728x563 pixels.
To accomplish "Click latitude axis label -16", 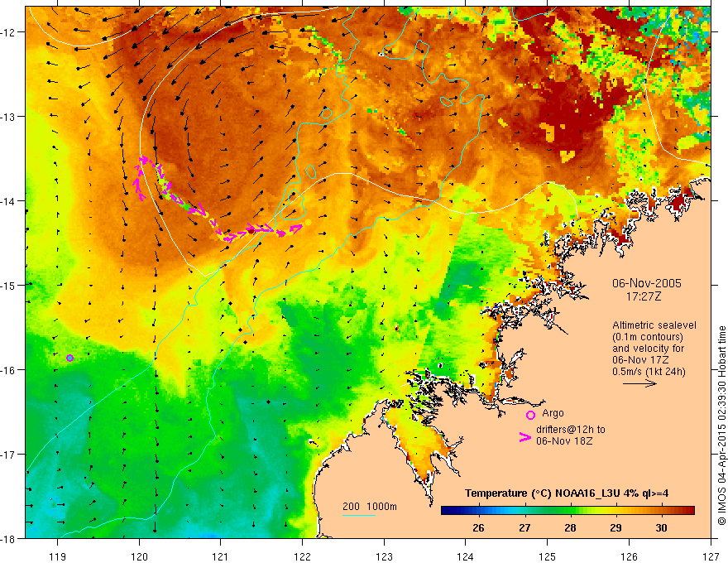I will tap(8, 370).
